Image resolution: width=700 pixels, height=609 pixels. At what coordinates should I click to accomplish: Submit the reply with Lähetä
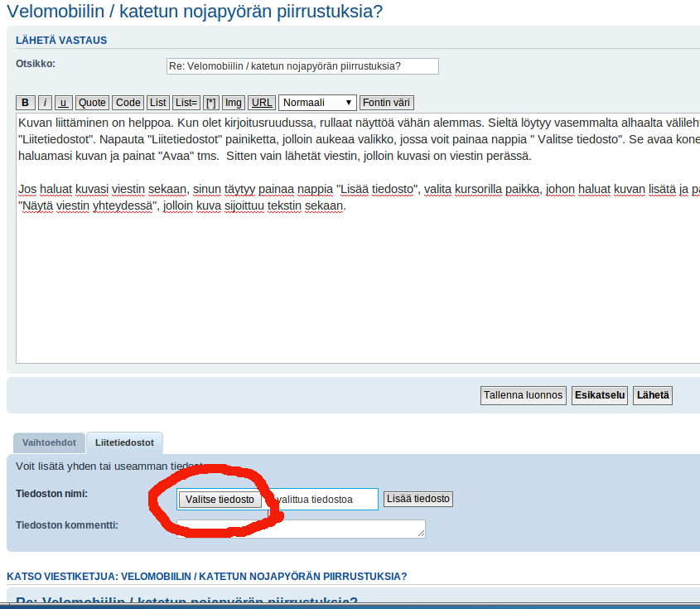(653, 395)
